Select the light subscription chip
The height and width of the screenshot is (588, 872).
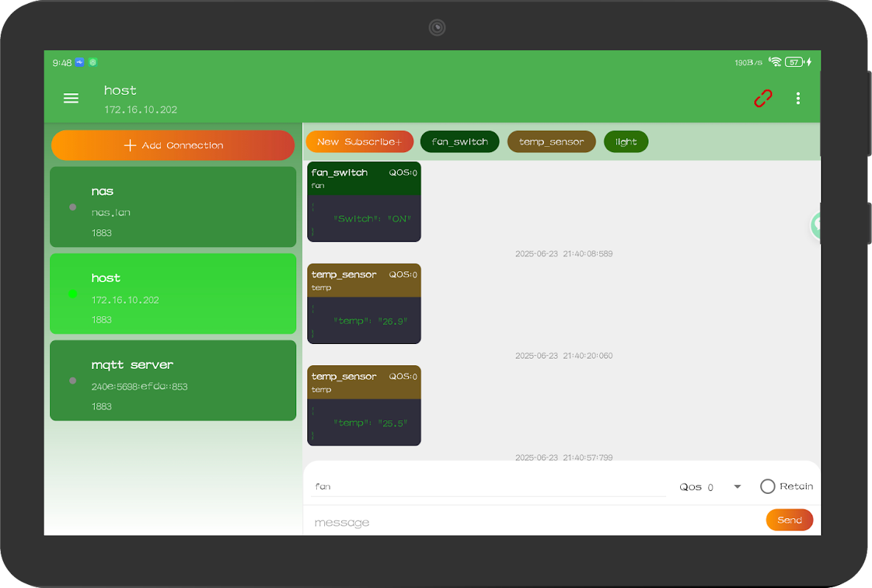click(626, 142)
